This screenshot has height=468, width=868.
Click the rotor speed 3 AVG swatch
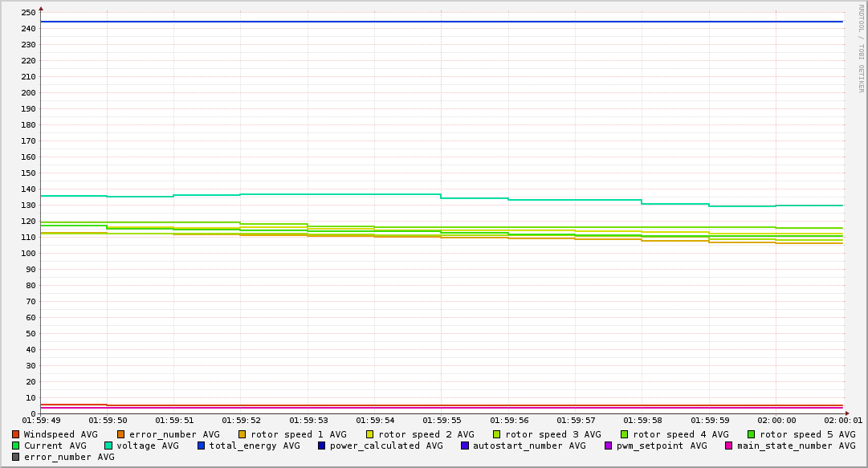(497, 434)
